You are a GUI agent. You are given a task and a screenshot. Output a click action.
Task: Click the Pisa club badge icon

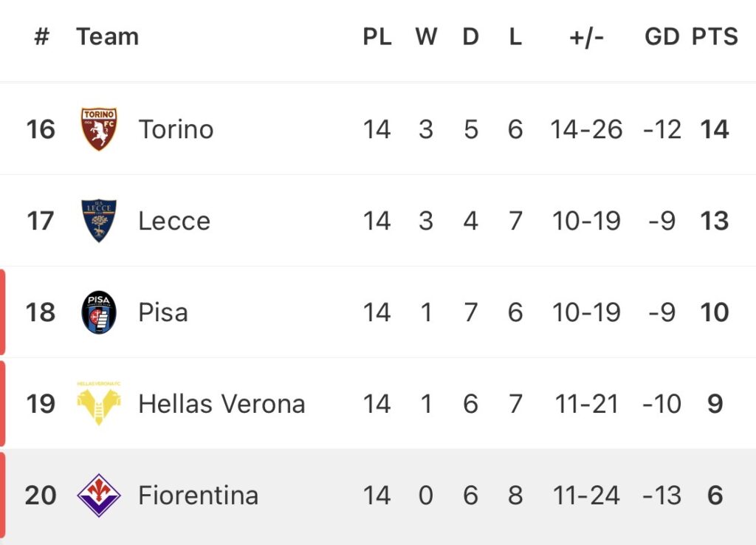pos(99,312)
